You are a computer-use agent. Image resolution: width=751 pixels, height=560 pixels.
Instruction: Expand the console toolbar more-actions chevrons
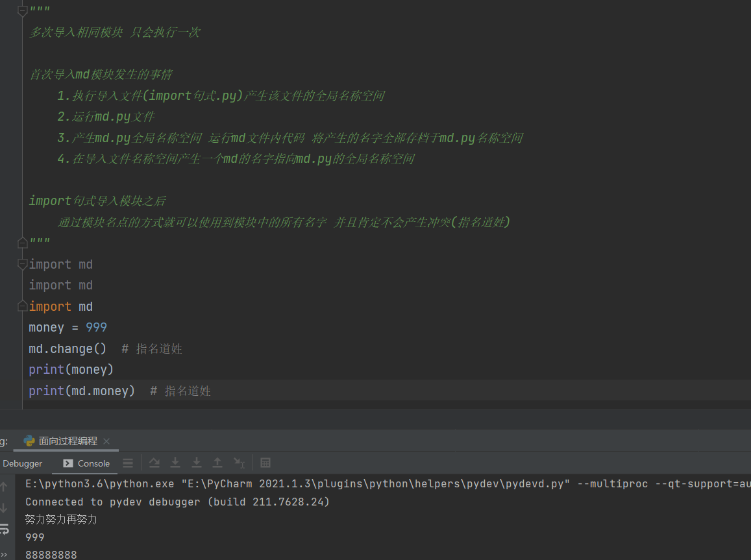[4, 555]
